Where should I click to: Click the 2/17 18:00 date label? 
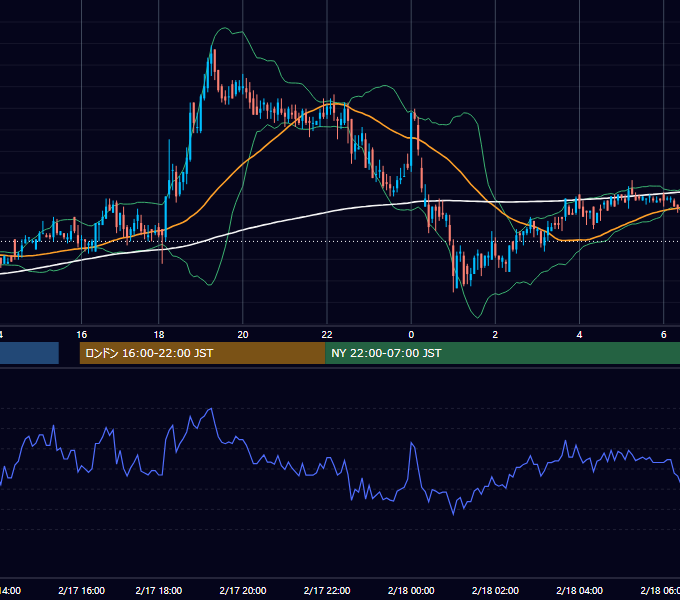pos(159,590)
